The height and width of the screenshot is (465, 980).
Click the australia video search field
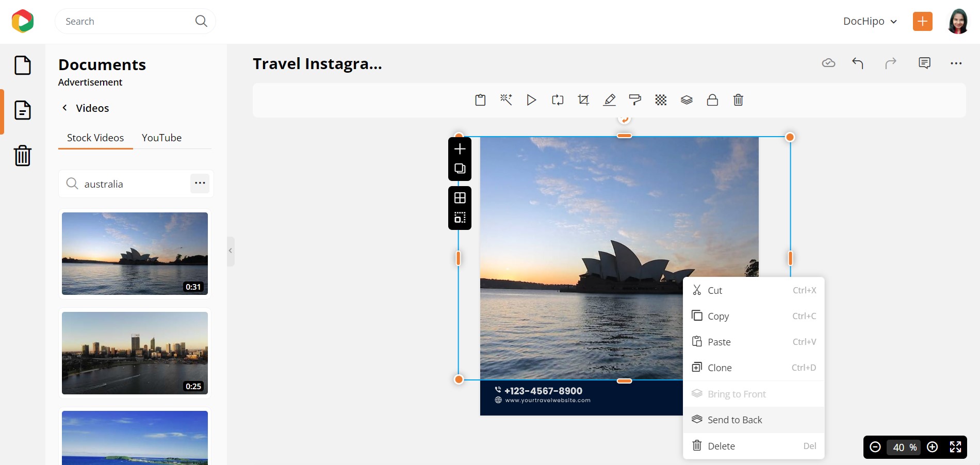coord(136,184)
